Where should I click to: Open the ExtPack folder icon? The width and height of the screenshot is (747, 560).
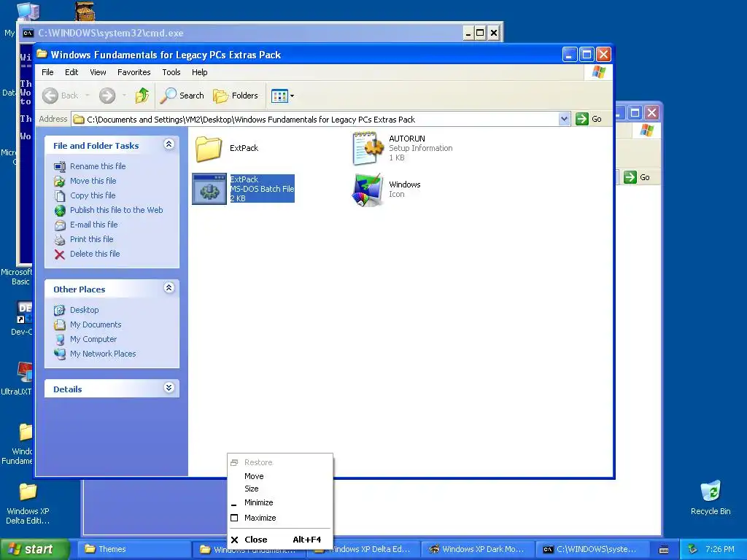point(209,149)
